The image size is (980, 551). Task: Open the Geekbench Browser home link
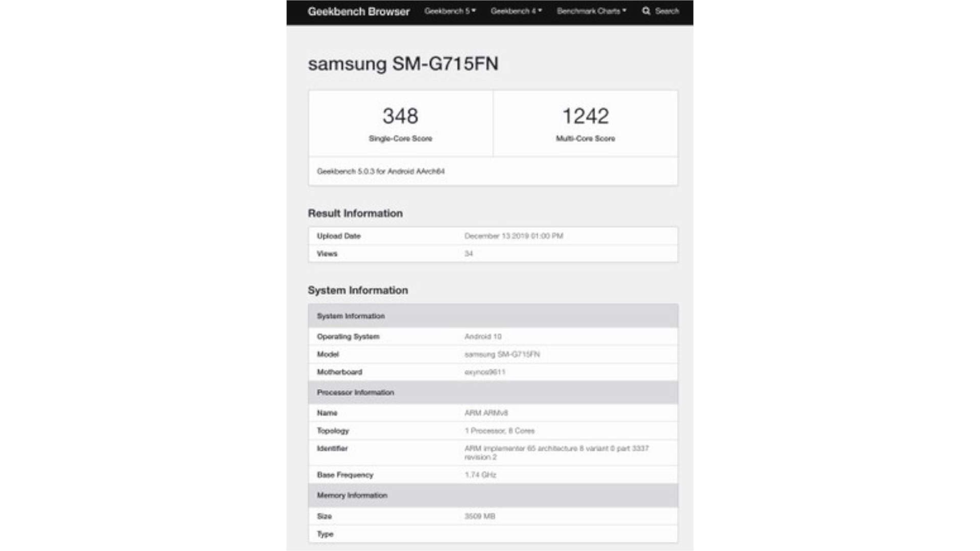click(358, 11)
